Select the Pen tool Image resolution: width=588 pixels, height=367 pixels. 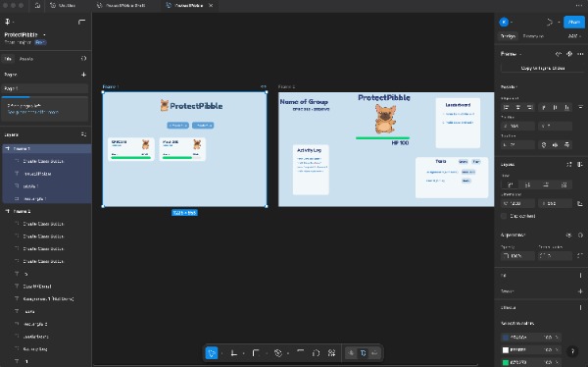[x=278, y=353]
